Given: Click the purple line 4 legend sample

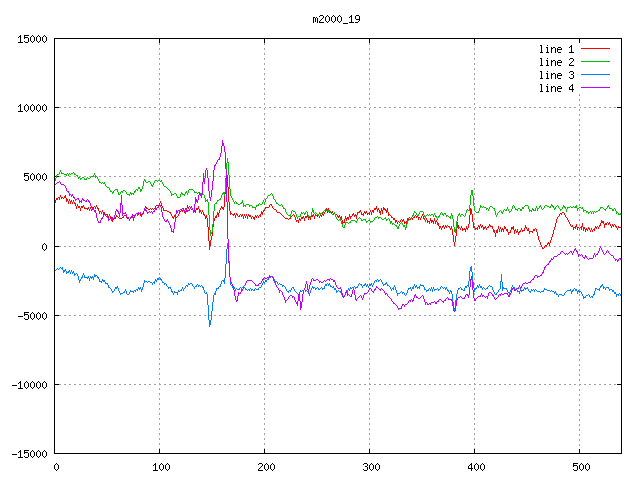Looking at the screenshot, I should tap(595, 88).
